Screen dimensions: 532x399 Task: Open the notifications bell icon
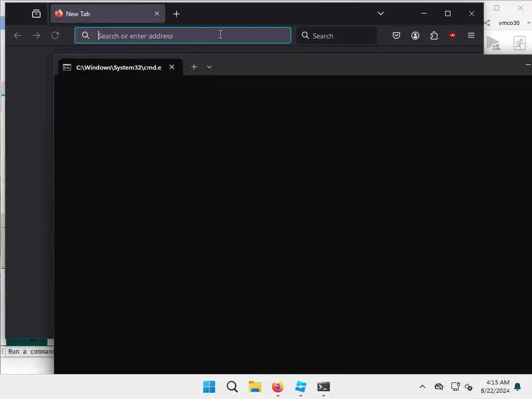(x=517, y=387)
